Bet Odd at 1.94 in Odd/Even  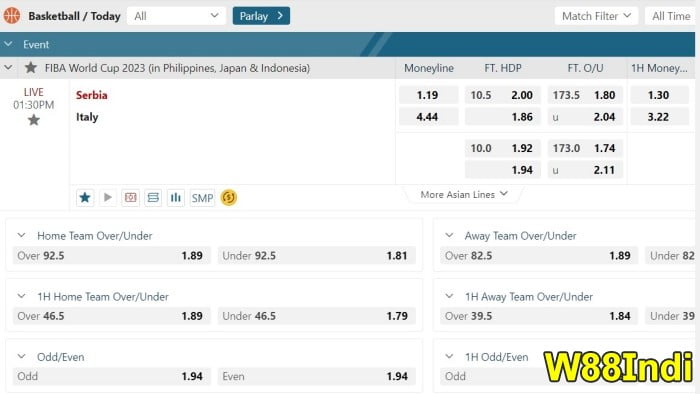click(x=111, y=376)
